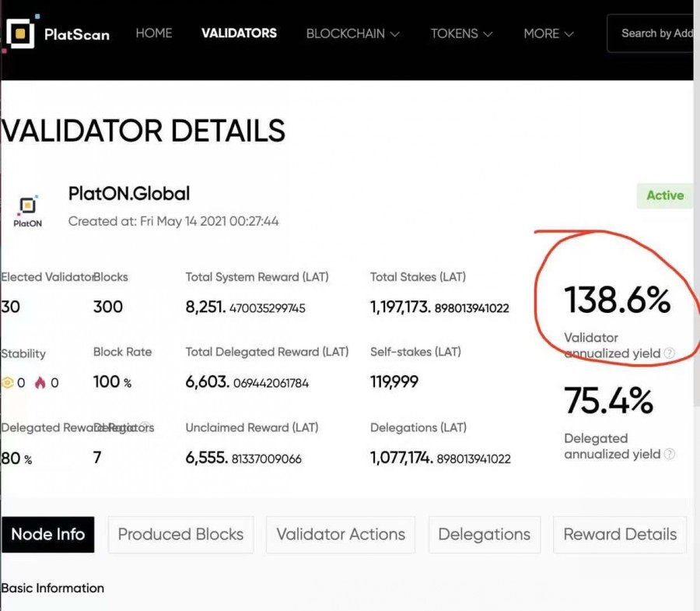700x611 pixels.
Task: Switch to Produced Blocks tab
Action: coord(180,535)
